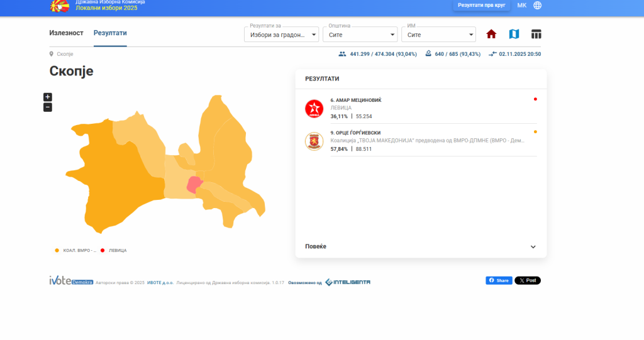Switch to the Излезност tab

click(66, 33)
